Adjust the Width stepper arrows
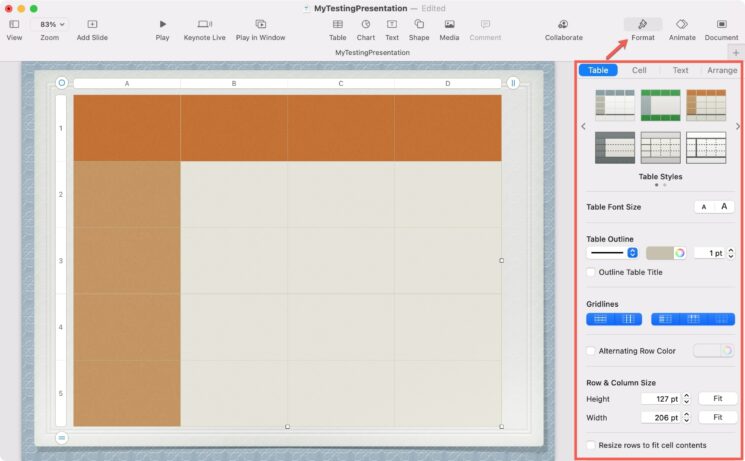Viewport: 745px width, 461px height. pyautogui.click(x=687, y=418)
